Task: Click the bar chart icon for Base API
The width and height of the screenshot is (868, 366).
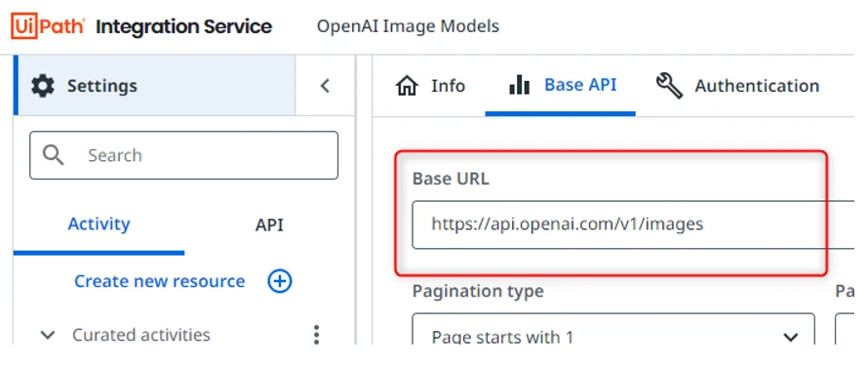Action: 519,85
